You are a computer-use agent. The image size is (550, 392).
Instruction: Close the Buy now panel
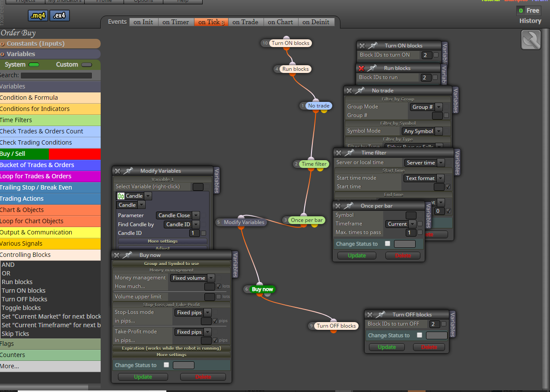click(117, 255)
